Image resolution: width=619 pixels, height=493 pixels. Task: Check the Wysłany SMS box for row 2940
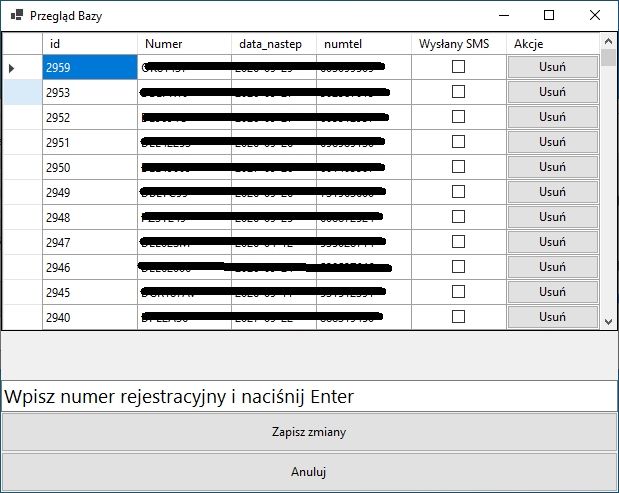point(458,317)
